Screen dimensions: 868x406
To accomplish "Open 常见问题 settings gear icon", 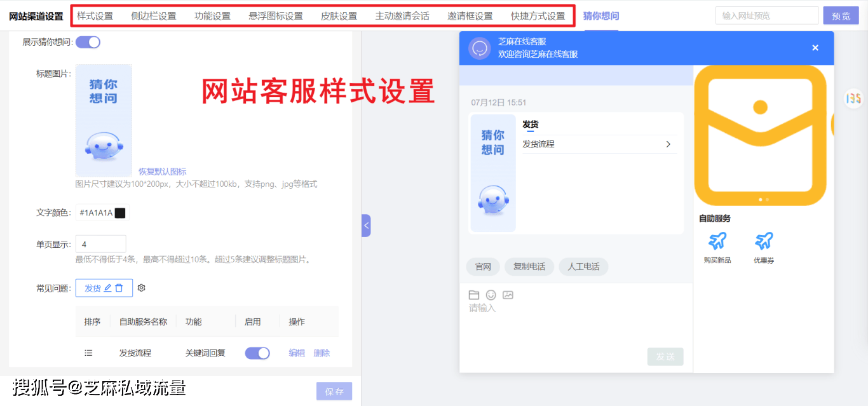I will 142,288.
